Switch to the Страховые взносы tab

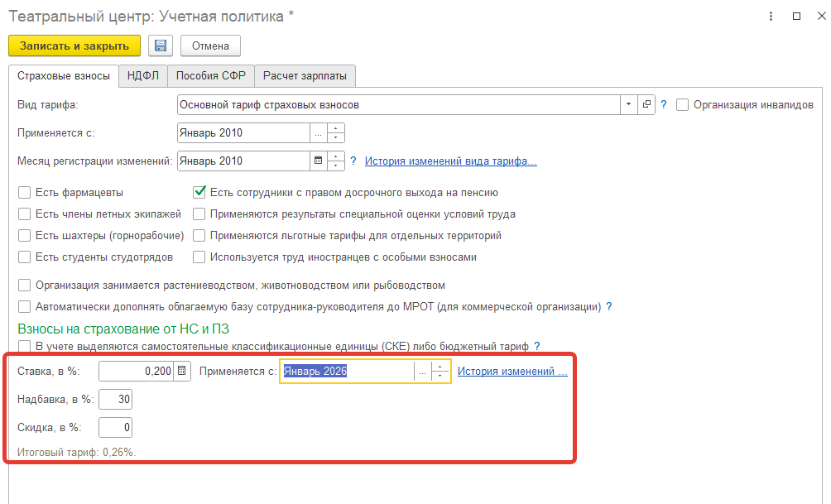pos(64,76)
